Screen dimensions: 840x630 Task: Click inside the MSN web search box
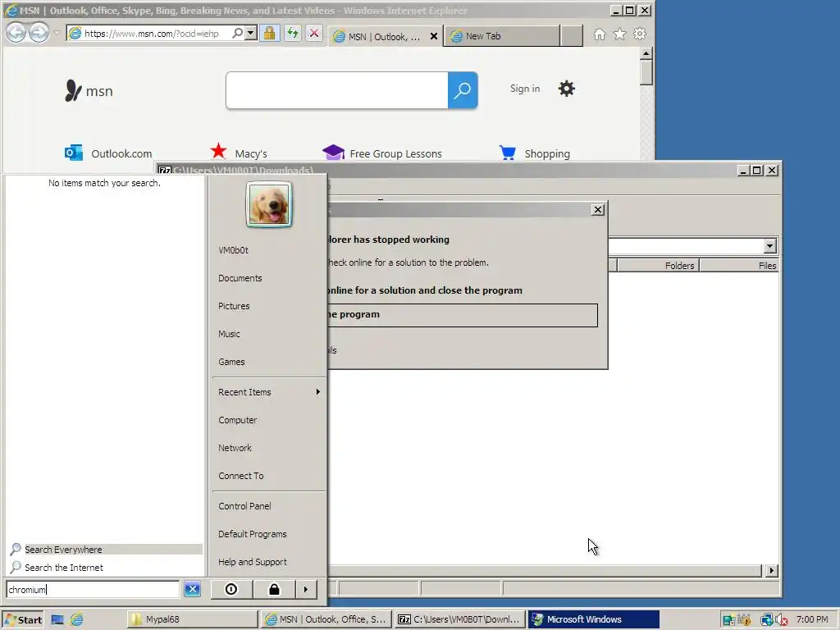[337, 90]
